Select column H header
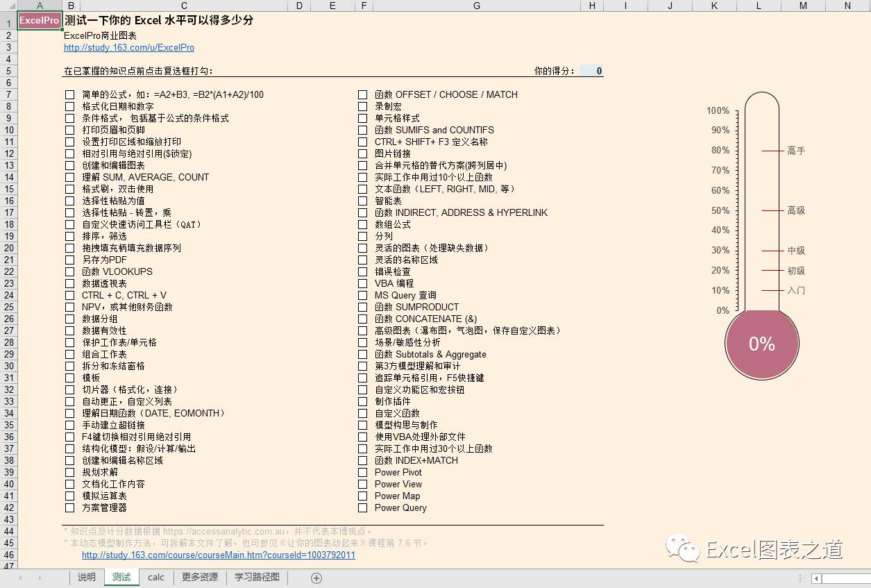Image resolution: width=871 pixels, height=588 pixels. pyautogui.click(x=592, y=6)
